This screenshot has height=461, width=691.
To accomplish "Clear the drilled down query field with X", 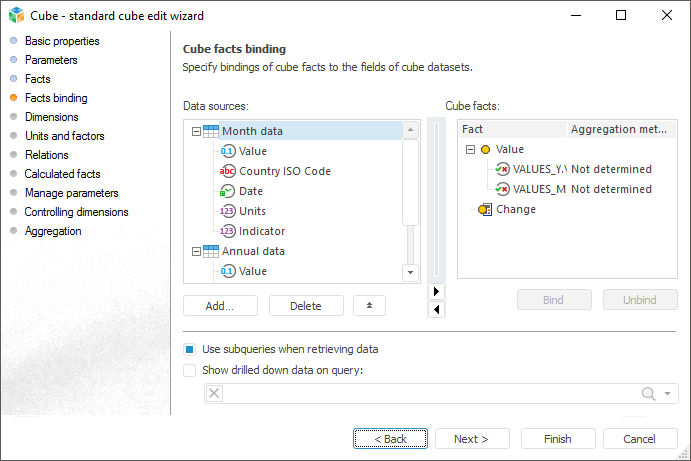I will coord(214,394).
